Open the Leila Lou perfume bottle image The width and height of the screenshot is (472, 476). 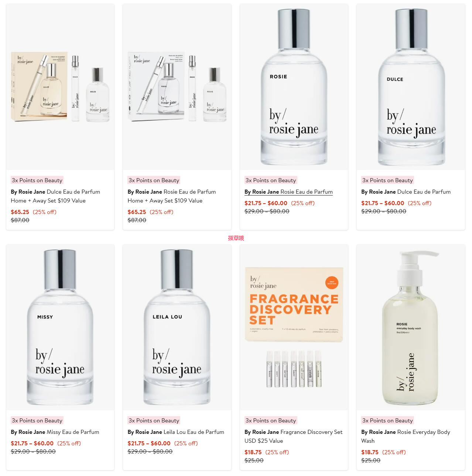tap(177, 327)
